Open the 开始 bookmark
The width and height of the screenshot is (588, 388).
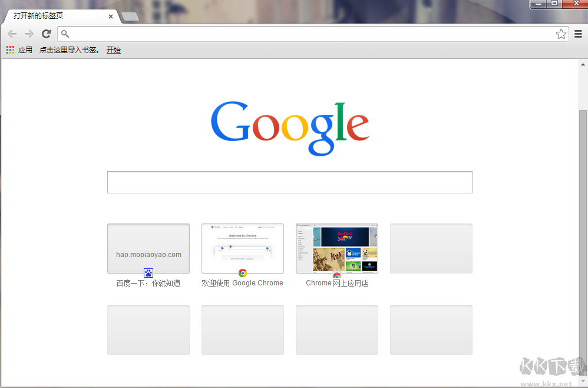113,50
